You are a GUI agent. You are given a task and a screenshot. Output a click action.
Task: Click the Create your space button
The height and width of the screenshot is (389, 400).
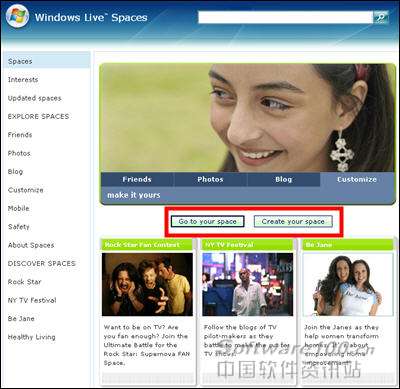point(293,221)
